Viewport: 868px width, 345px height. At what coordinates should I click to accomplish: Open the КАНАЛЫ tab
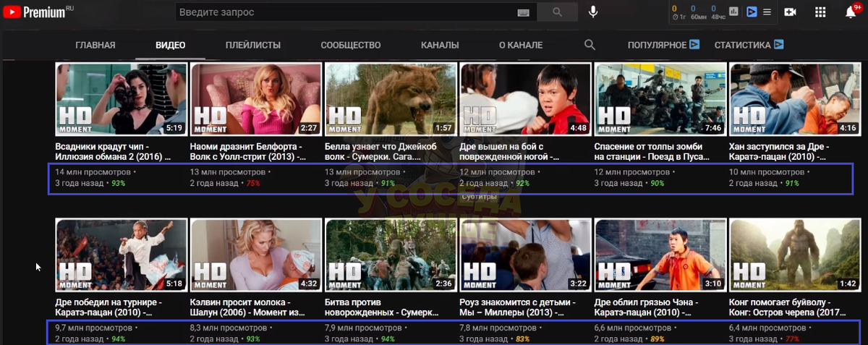point(440,45)
